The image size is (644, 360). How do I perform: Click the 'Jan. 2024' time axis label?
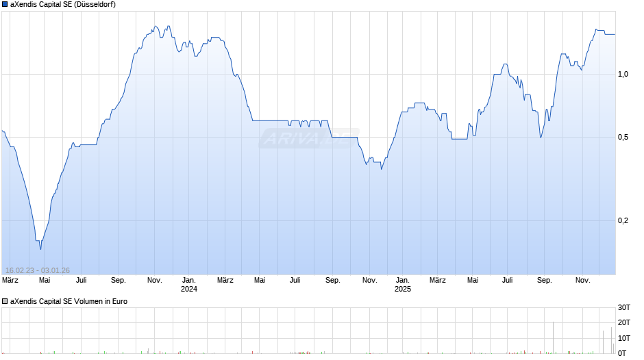[x=189, y=285]
